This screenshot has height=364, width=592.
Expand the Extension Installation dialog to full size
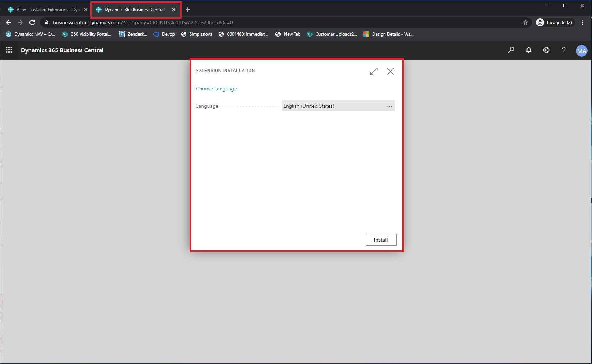[x=374, y=71]
